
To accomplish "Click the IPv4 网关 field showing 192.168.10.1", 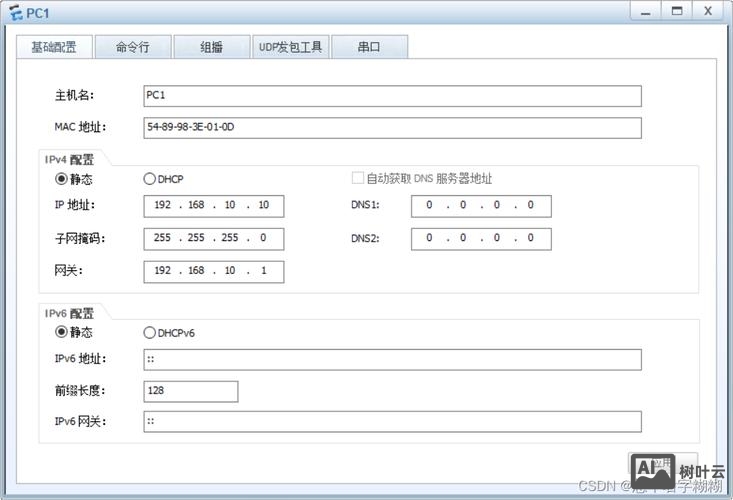I will 214,272.
